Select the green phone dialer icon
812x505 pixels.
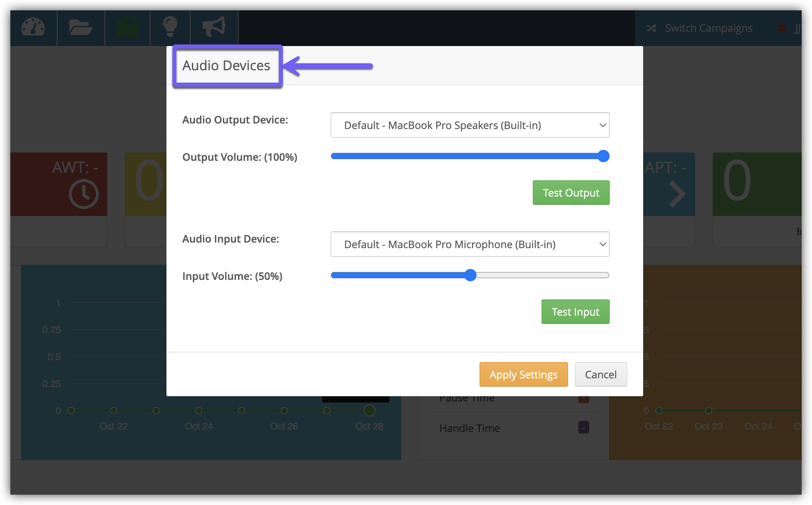pyautogui.click(x=127, y=28)
